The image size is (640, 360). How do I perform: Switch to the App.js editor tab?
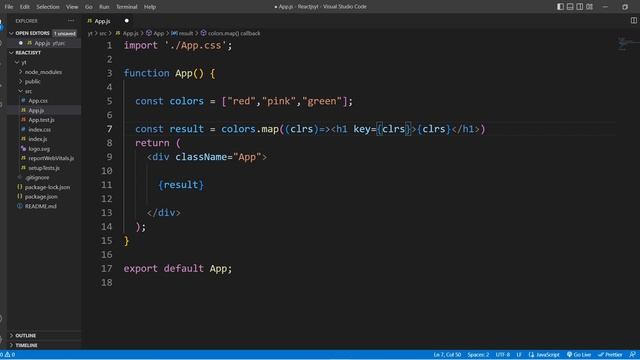[102, 21]
